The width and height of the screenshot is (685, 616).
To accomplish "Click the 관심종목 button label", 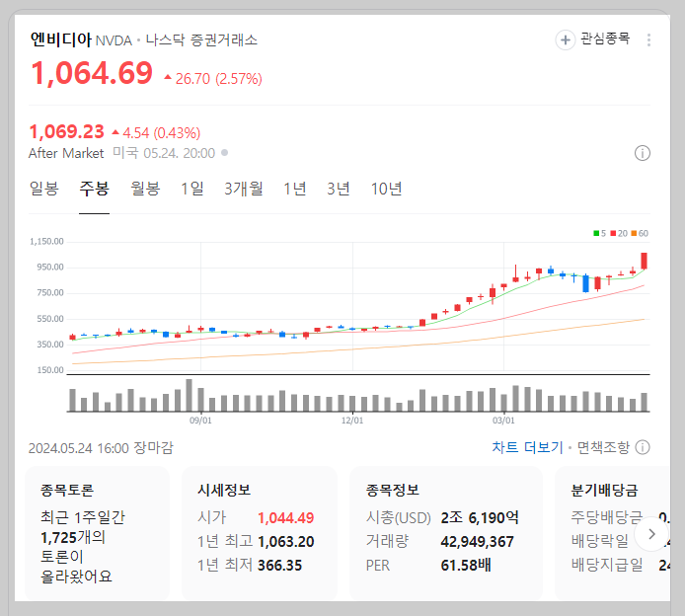I will point(605,38).
